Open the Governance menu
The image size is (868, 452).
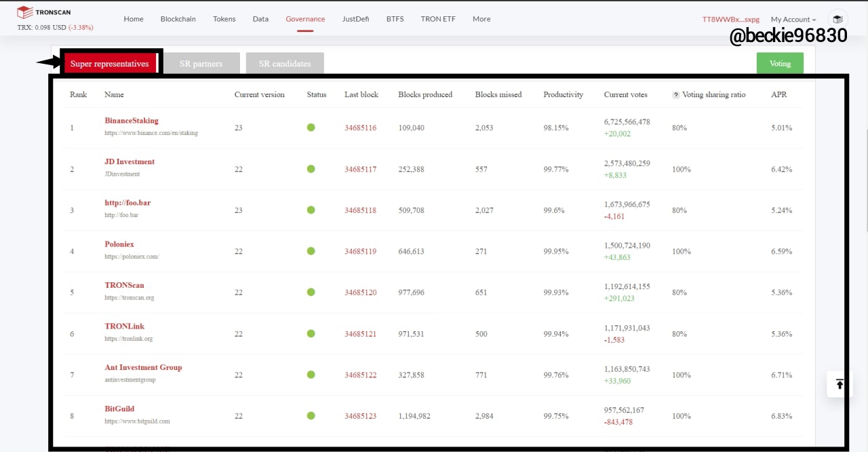tap(305, 19)
